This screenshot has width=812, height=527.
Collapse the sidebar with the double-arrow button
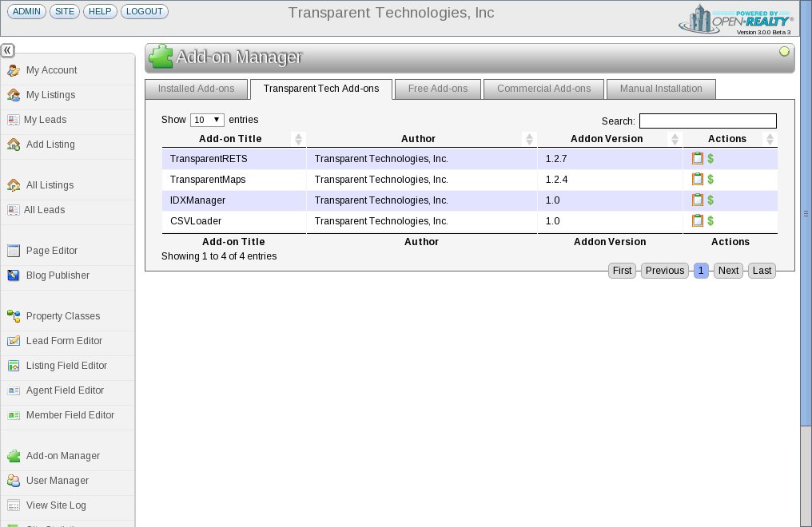(7, 50)
